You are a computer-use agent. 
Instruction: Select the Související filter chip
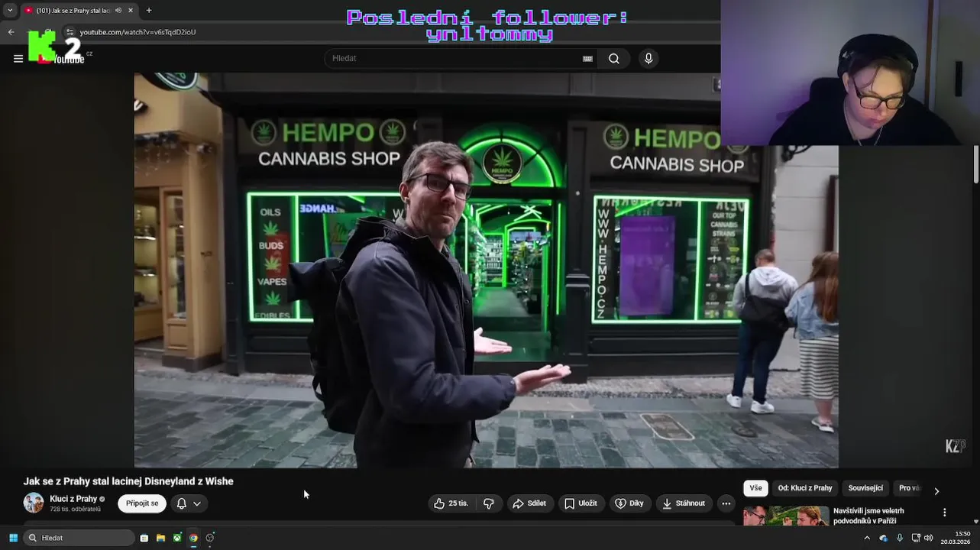pyautogui.click(x=865, y=488)
